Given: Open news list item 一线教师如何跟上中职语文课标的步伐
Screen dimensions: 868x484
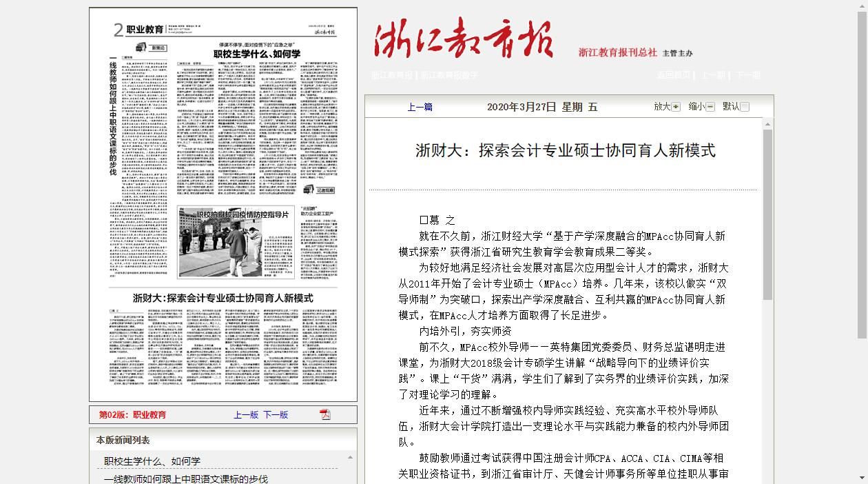Looking at the screenshot, I should [x=186, y=478].
